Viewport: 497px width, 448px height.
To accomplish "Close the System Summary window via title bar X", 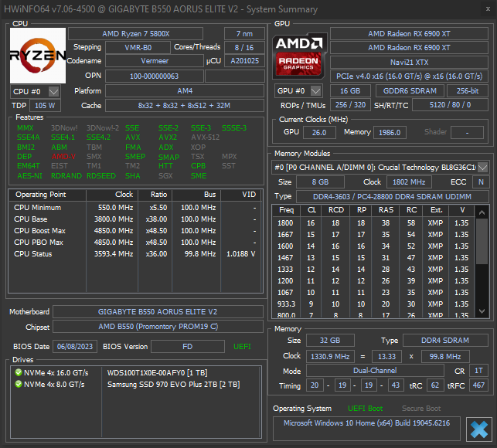I will pos(488,9).
